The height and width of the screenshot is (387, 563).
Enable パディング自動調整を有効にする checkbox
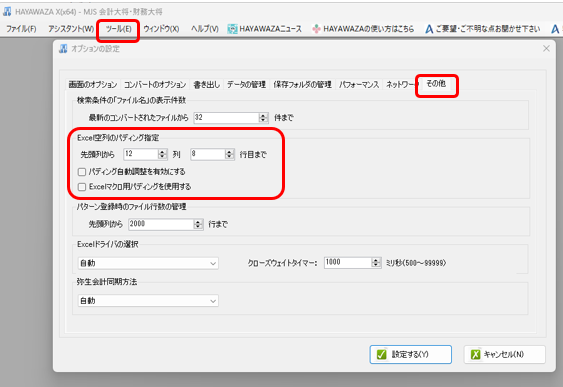pyautogui.click(x=82, y=172)
